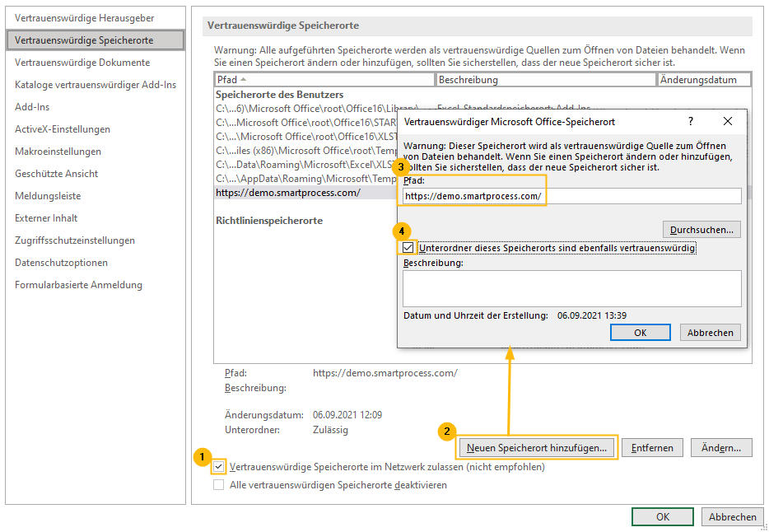This screenshot has height=532, width=769.
Task: Select the iles (x86)\Microsoft Office\root\Temp row
Action: 305,151
